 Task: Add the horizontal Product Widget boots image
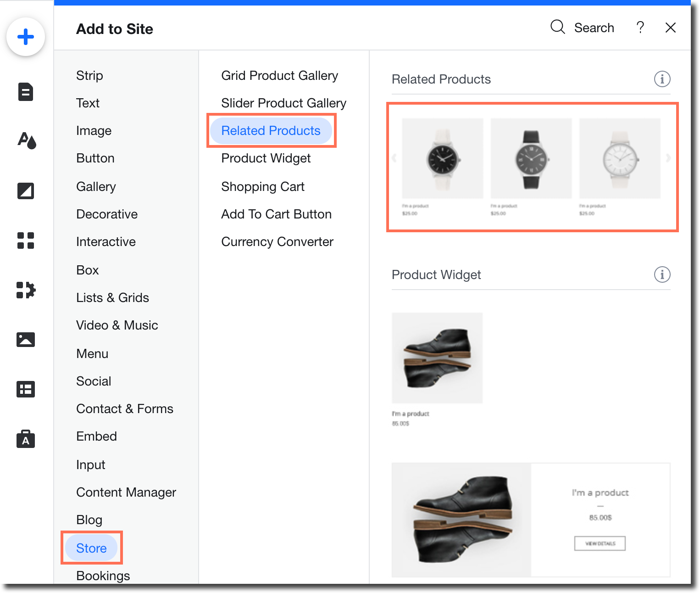pos(461,520)
